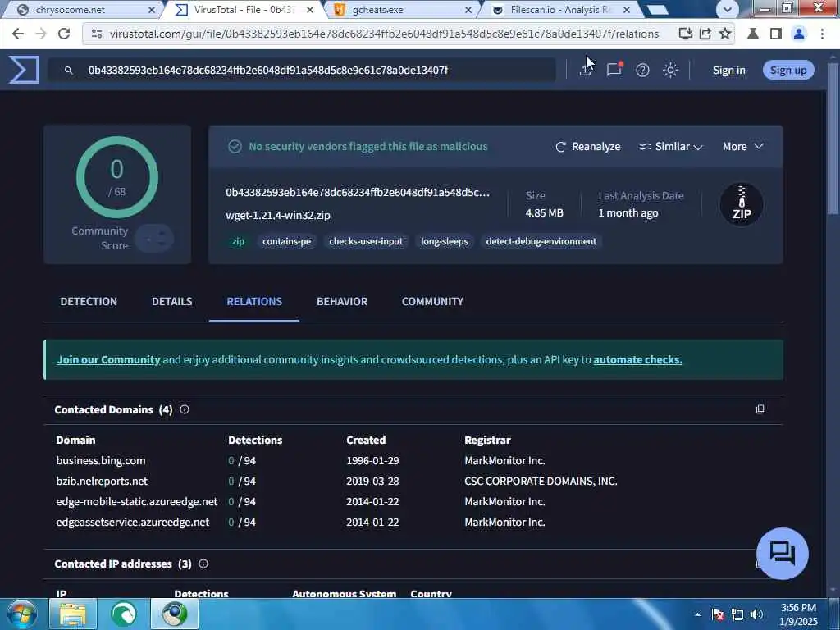
Task: Click the taskbar clock 3:56 PM
Action: pos(798,608)
